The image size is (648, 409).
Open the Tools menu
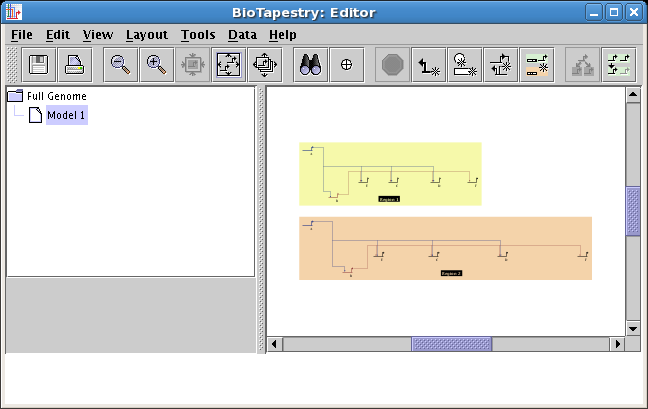[x=198, y=34]
